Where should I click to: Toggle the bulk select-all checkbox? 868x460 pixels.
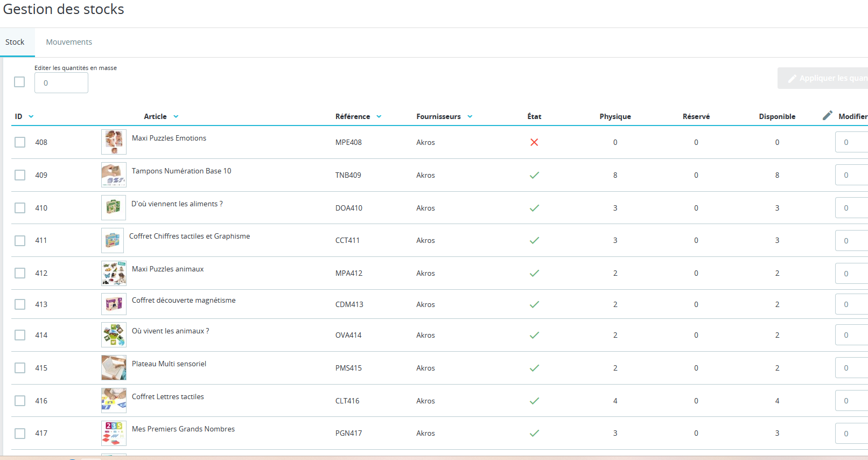[19, 82]
